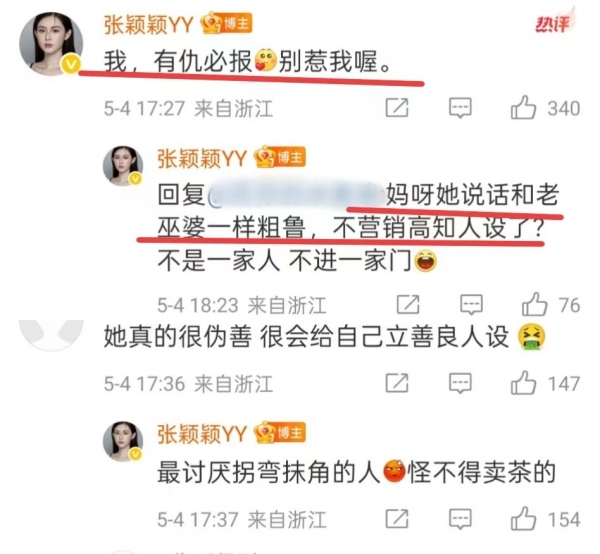This screenshot has height=554, width=600.
Task: Open the 我，有仇必报 comment text
Action: point(248,61)
